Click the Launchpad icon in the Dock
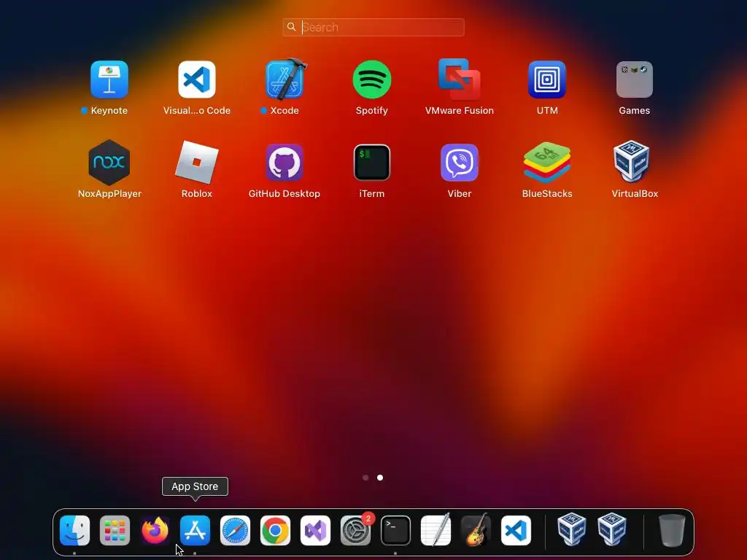 tap(115, 530)
